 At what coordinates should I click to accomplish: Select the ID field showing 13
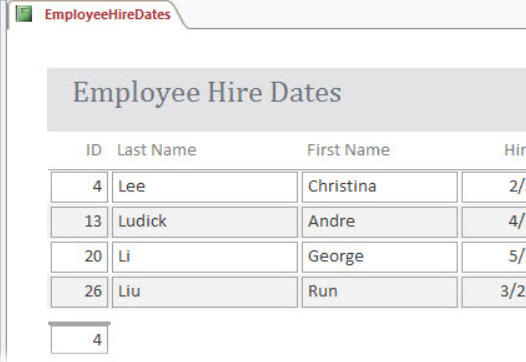point(80,222)
